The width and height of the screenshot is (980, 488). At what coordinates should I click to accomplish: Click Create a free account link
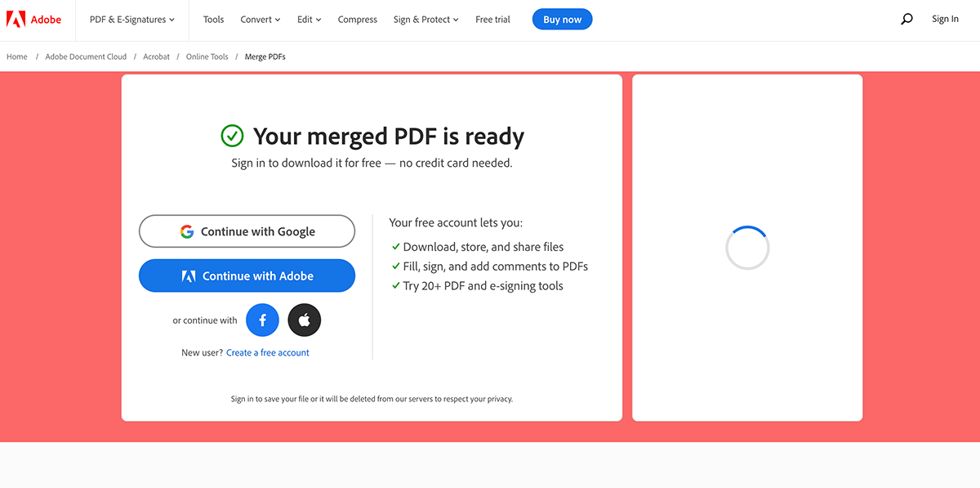tap(268, 353)
